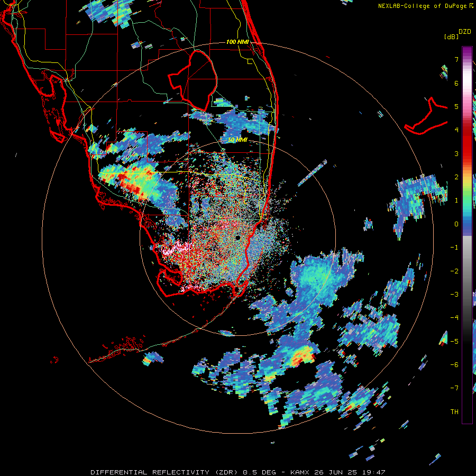Viewport: 476px width, 476px height.
Task: Click the black KAMX radar site dot
Action: (237, 237)
